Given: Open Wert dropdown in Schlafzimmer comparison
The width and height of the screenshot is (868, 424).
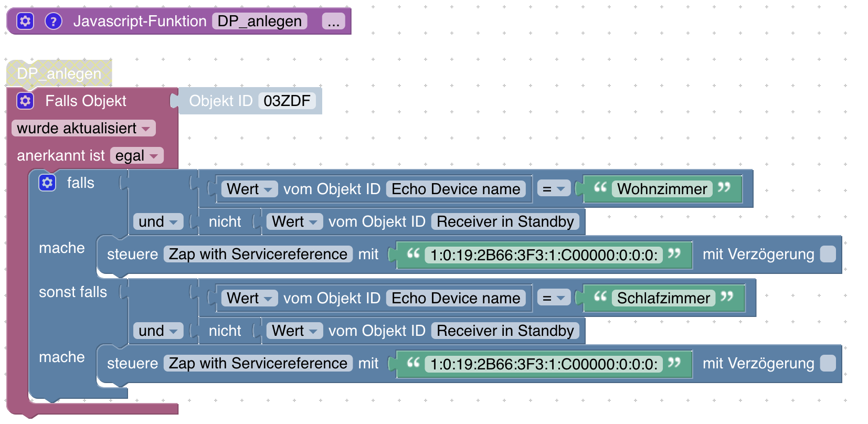Looking at the screenshot, I should tap(250, 298).
